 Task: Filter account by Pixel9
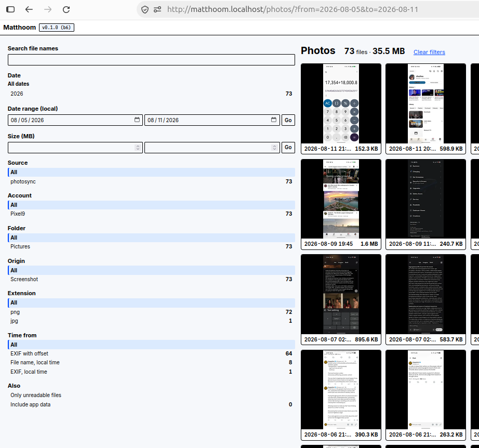point(151,214)
